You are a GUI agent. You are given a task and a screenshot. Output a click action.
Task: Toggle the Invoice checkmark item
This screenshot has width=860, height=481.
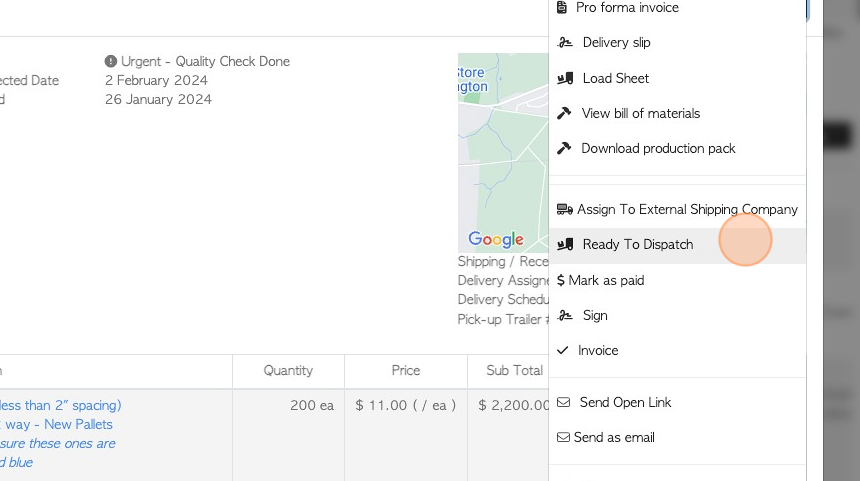coord(588,350)
